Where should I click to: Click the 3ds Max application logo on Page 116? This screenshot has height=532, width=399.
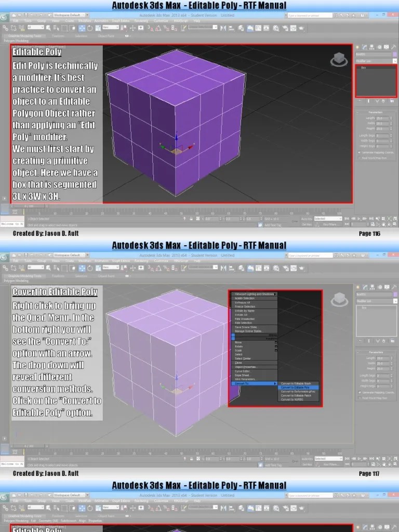tap(4, 17)
